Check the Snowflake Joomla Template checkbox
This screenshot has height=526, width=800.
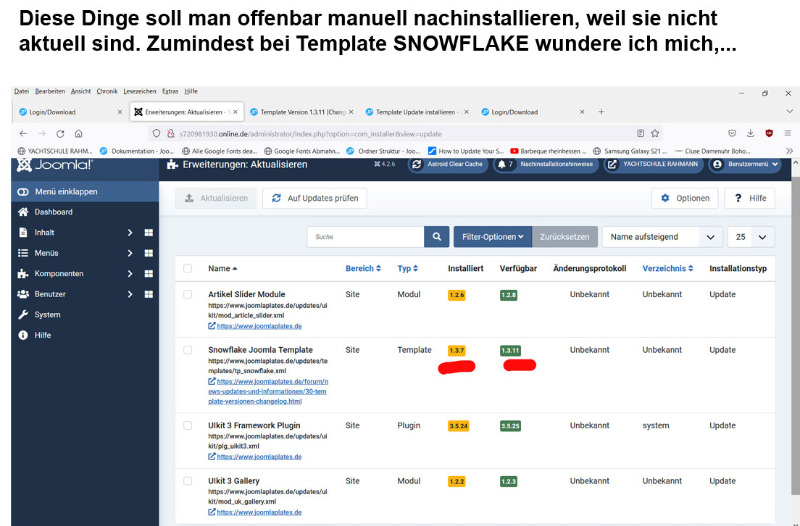click(x=188, y=350)
